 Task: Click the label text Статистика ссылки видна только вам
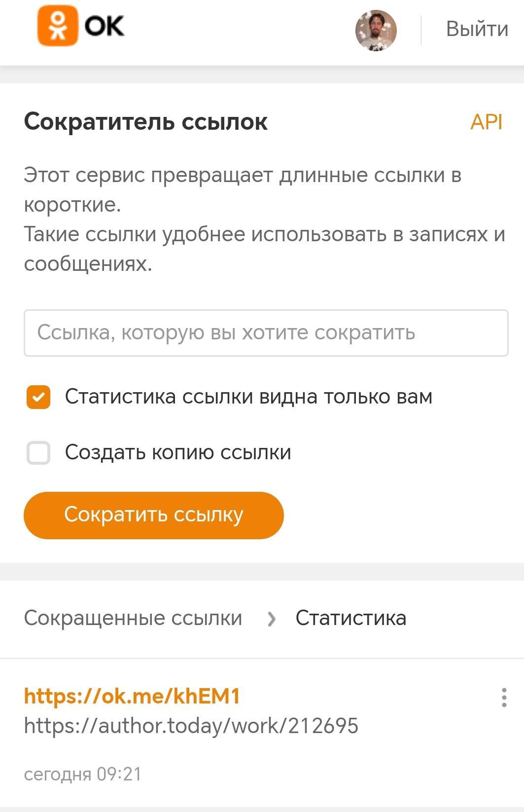pyautogui.click(x=248, y=397)
